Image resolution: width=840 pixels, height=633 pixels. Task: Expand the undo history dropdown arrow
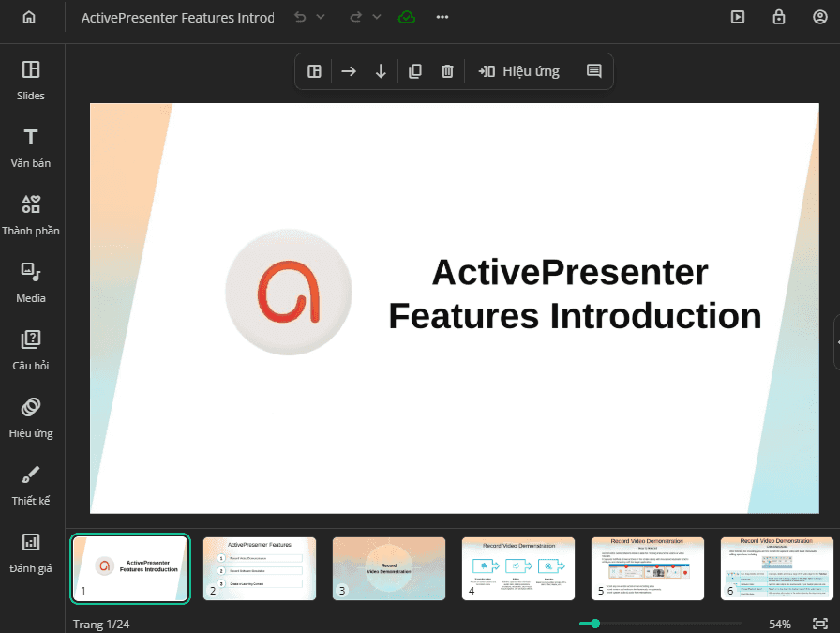[x=321, y=17]
